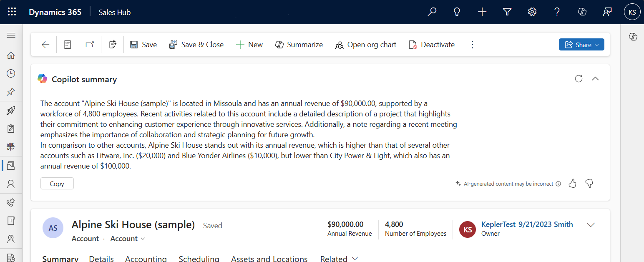Click New in the command bar

[249, 45]
